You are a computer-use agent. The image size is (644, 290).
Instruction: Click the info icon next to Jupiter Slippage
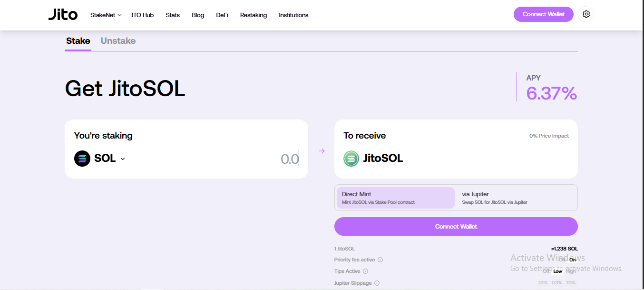point(377,283)
